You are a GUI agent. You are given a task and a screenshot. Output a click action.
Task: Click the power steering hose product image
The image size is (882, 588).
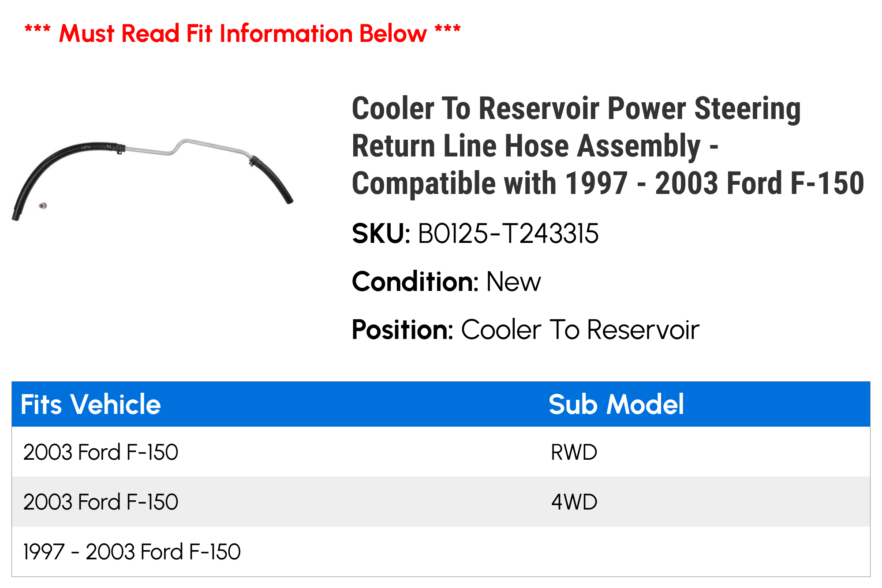[x=152, y=179]
